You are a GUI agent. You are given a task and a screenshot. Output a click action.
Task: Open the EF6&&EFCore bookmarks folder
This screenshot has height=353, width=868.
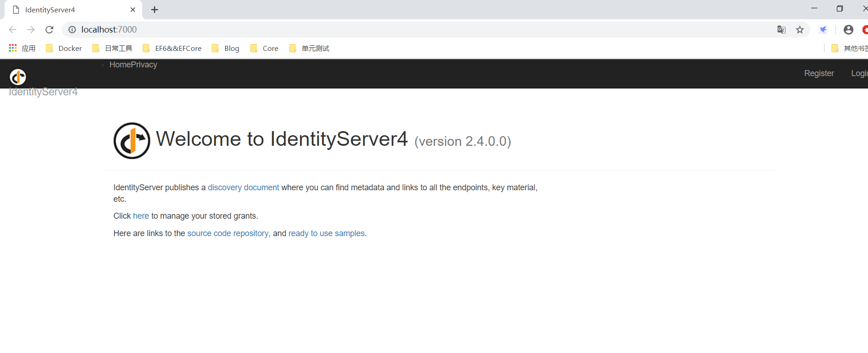172,48
